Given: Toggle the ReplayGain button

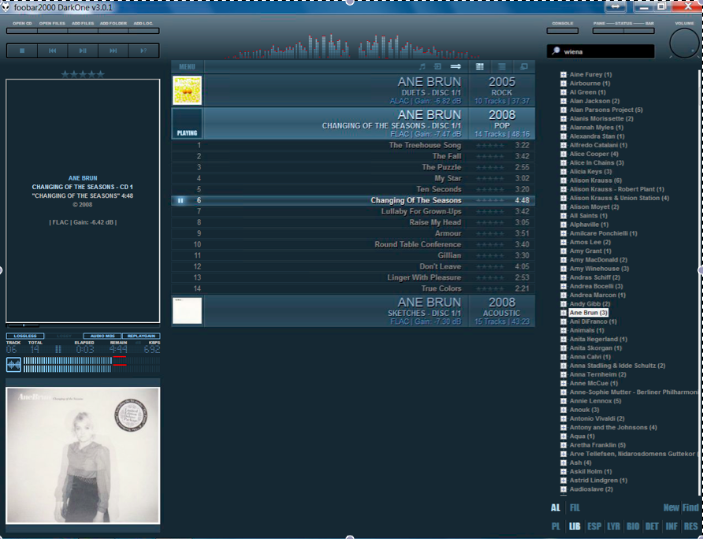Looking at the screenshot, I should click(x=141, y=336).
